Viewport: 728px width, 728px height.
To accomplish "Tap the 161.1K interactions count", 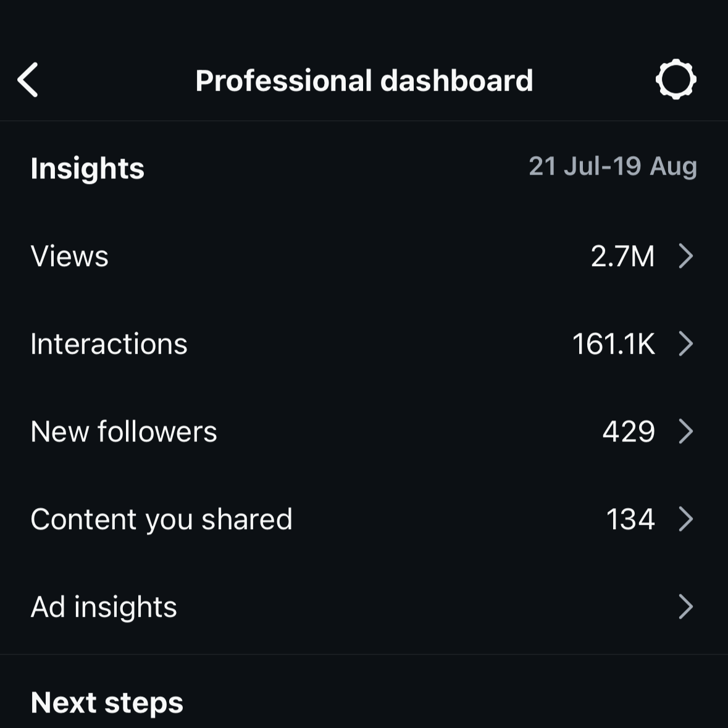I will 613,344.
